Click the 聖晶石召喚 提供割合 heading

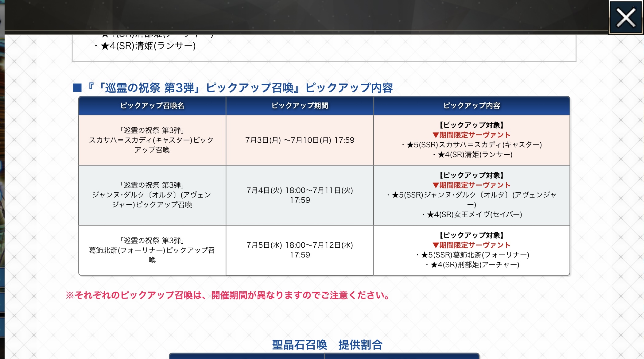(x=327, y=345)
